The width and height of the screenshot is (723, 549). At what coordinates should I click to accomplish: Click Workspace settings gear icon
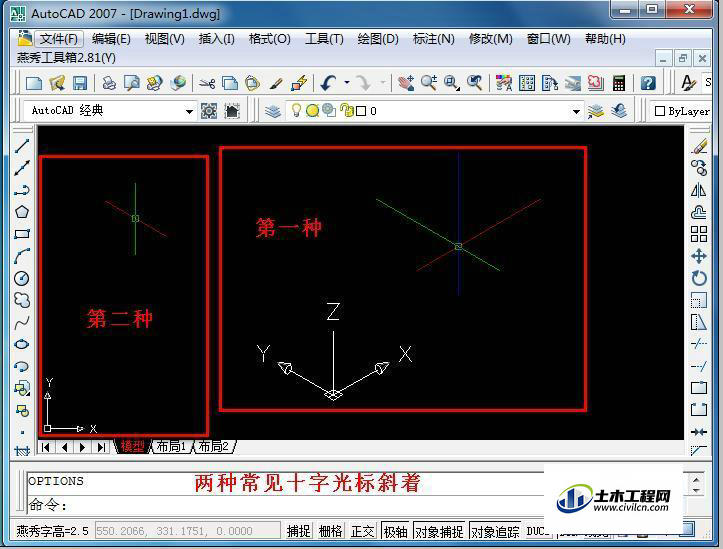209,111
